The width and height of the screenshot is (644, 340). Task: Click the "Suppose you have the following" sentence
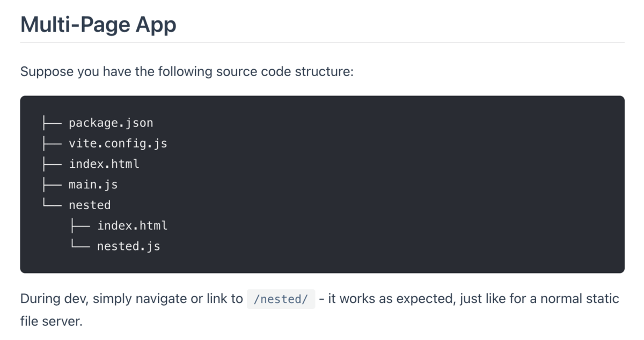(x=187, y=71)
